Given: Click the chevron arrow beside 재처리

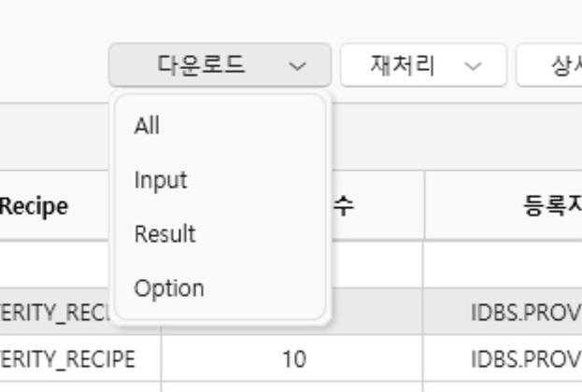Looking at the screenshot, I should [x=473, y=66].
